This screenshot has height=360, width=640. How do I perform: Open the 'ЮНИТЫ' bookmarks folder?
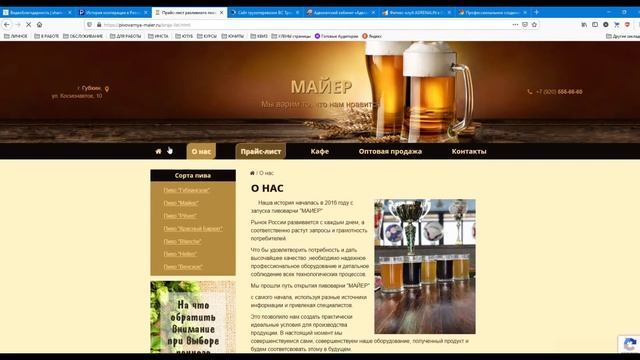coord(233,36)
